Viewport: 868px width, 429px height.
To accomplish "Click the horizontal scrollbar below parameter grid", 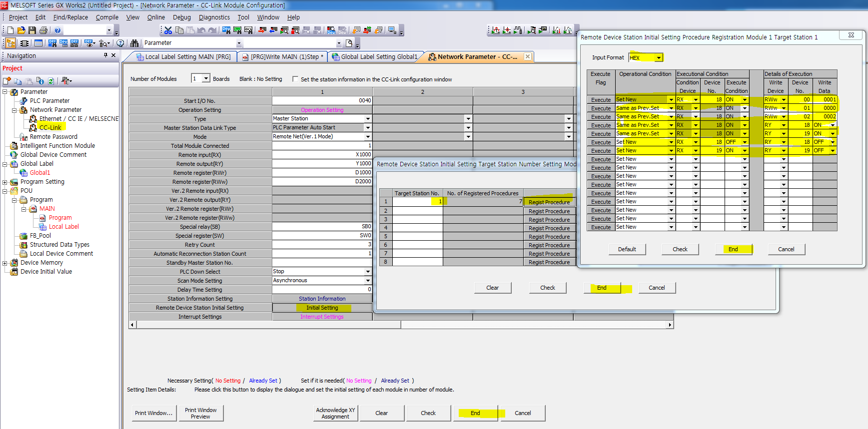I will tap(269, 325).
